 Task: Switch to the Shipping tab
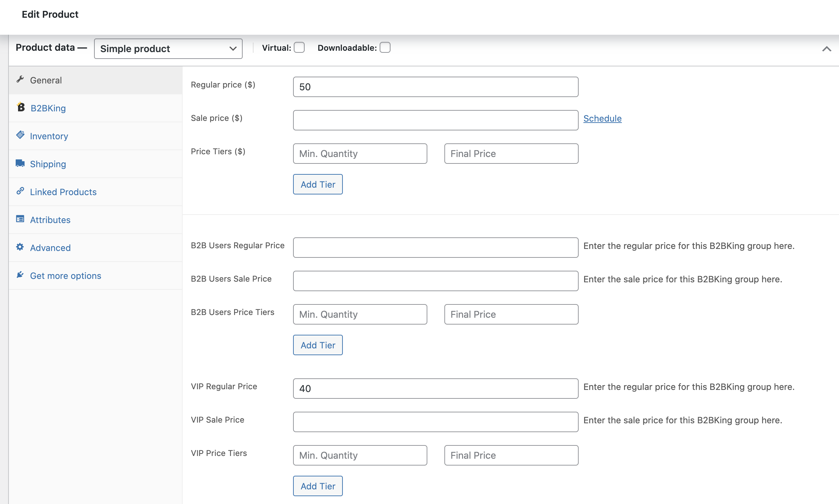(95, 164)
